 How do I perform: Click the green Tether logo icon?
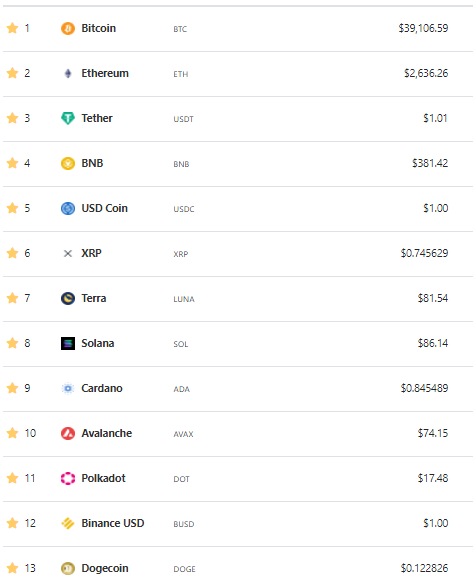(x=68, y=118)
